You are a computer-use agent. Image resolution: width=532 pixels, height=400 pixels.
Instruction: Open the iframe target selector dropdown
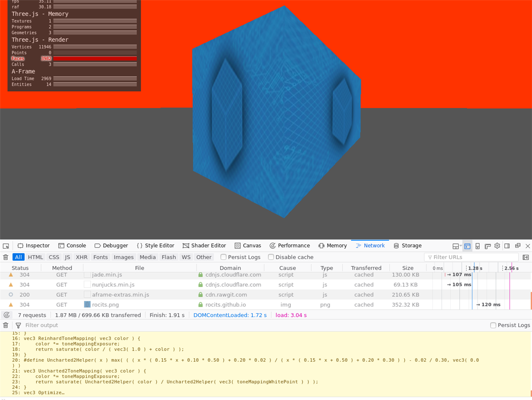[457, 246]
